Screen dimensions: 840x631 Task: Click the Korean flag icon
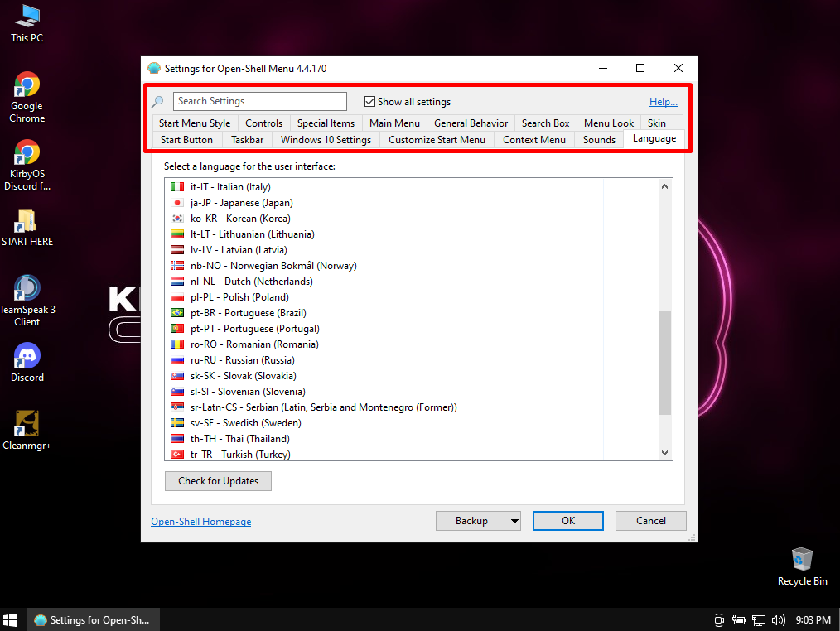[177, 219]
